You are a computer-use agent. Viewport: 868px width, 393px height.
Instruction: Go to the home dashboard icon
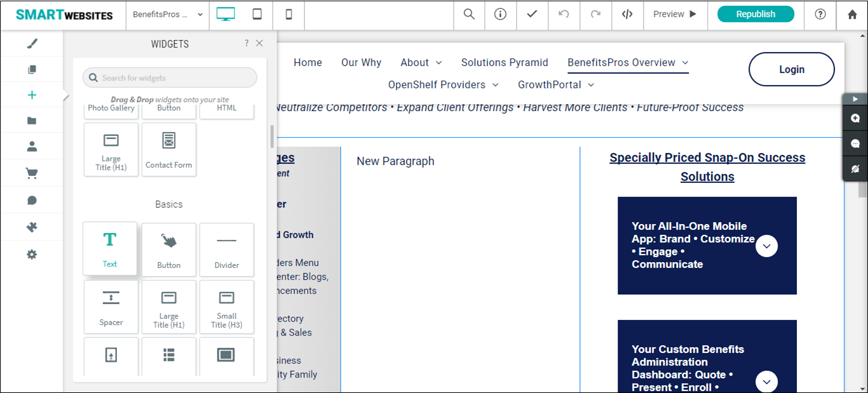click(852, 14)
